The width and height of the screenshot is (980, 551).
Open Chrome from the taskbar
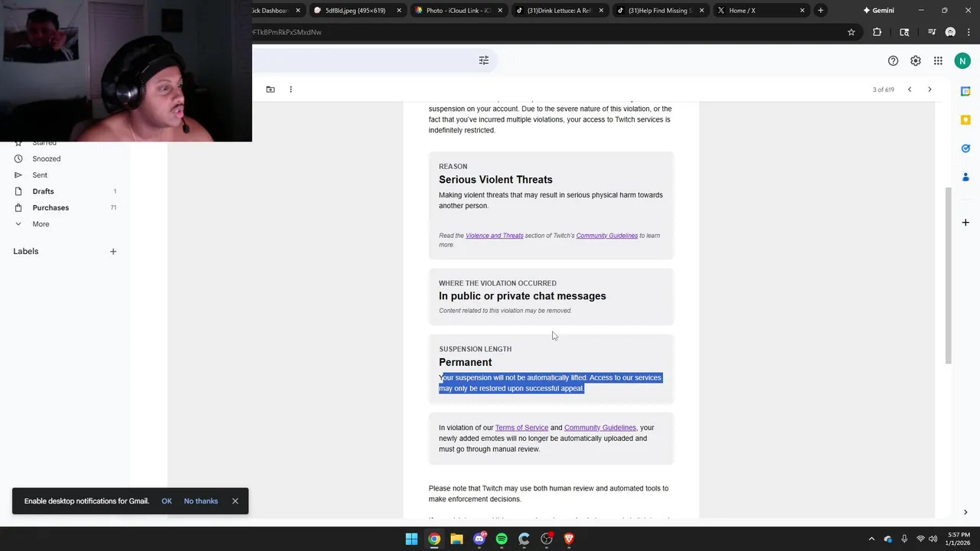click(434, 539)
